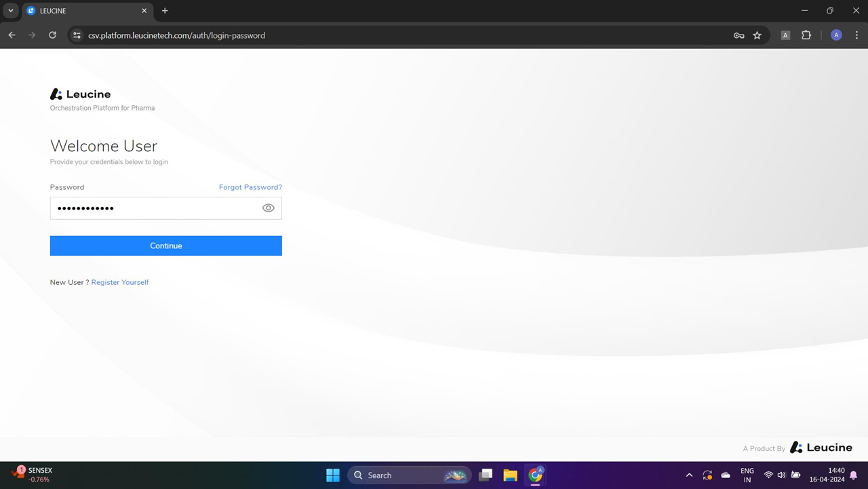Open the Forgot Password link
Screen dimensions: 868x489
pos(250,187)
